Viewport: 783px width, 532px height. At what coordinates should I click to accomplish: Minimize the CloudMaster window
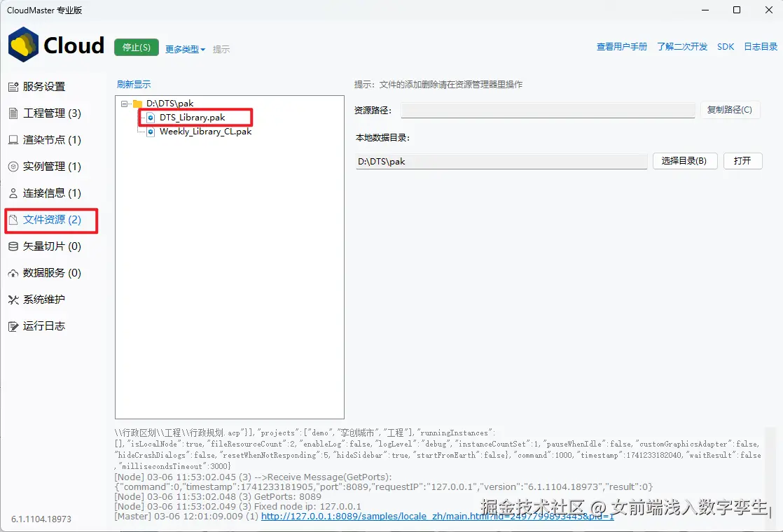(705, 10)
